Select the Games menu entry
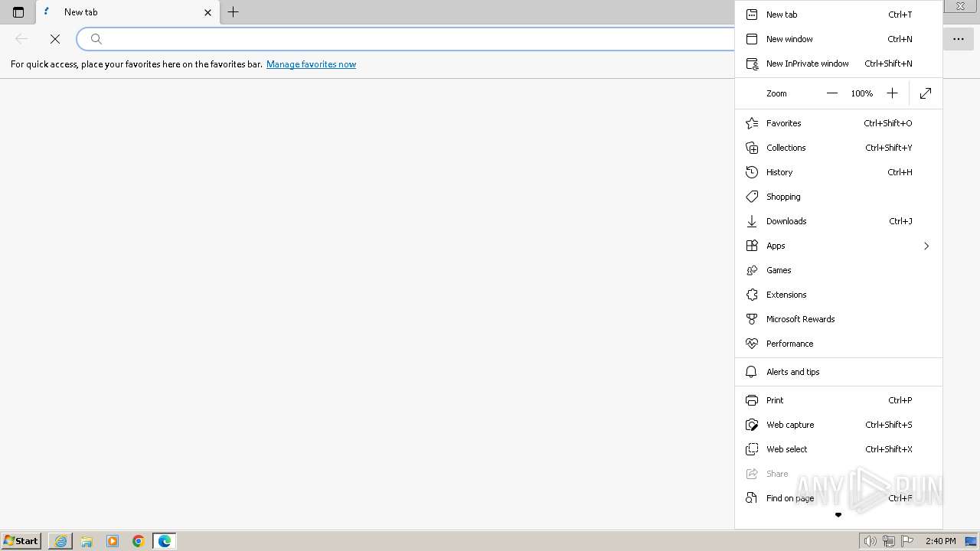Viewport: 980px width, 551px height. tap(838, 270)
